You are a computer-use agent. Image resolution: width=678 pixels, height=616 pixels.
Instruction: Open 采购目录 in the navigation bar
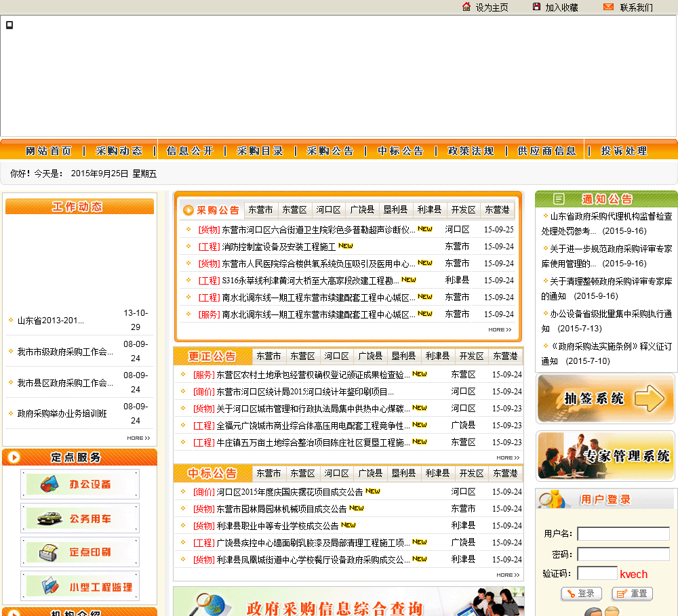[260, 151]
